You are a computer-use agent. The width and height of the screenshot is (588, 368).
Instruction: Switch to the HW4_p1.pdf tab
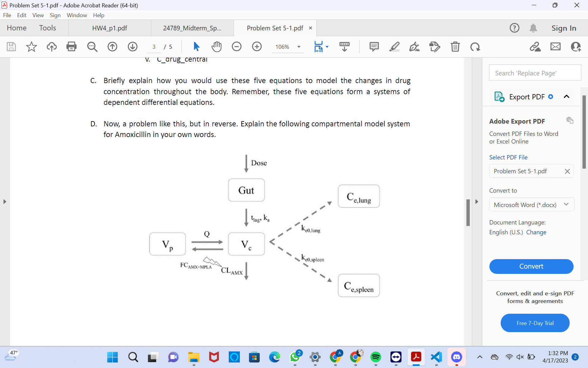coord(109,28)
